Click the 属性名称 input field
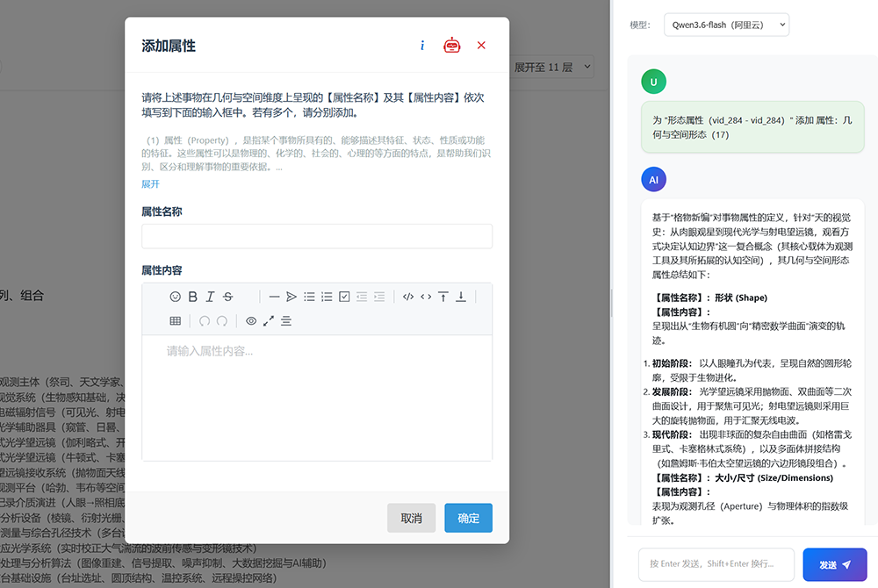 click(x=317, y=236)
